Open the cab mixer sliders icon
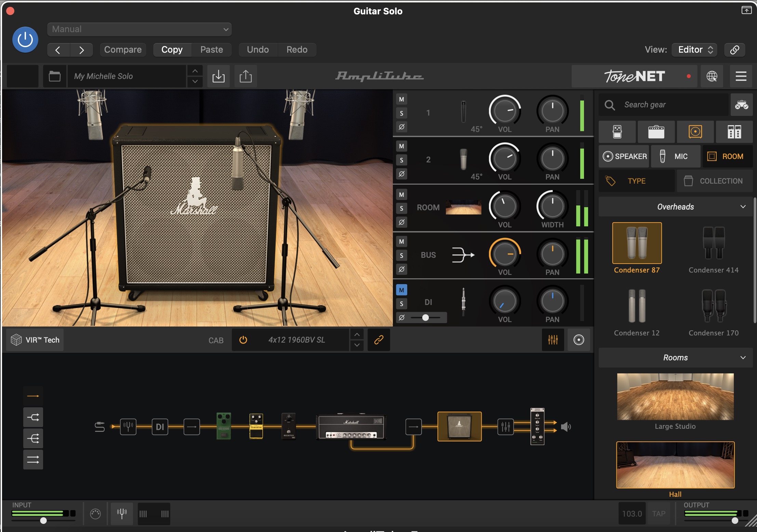This screenshot has width=757, height=532. click(553, 340)
